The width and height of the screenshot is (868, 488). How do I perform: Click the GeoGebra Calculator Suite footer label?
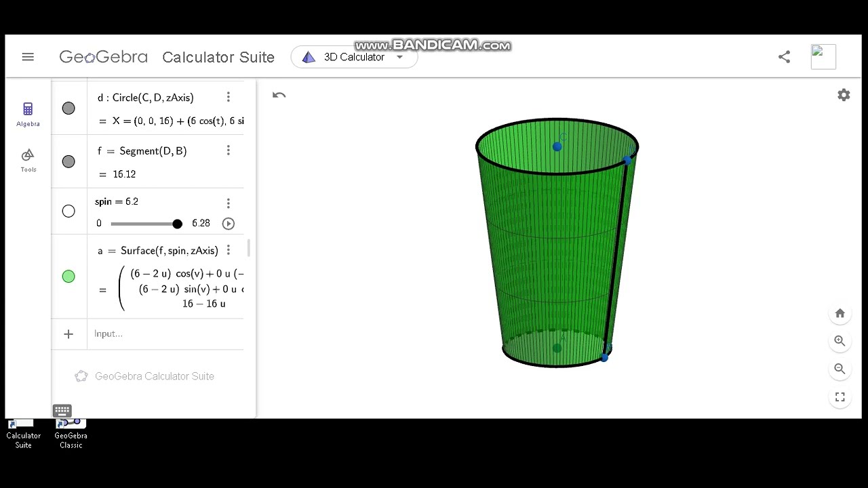(155, 376)
